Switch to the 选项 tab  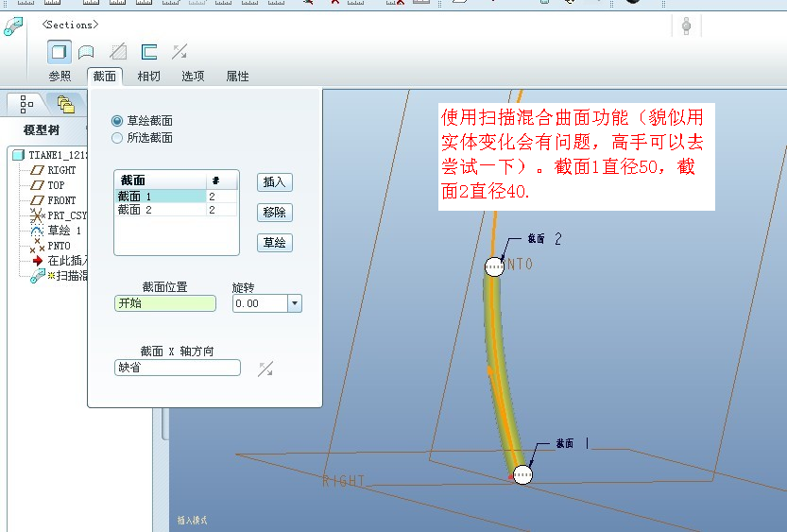(x=193, y=77)
